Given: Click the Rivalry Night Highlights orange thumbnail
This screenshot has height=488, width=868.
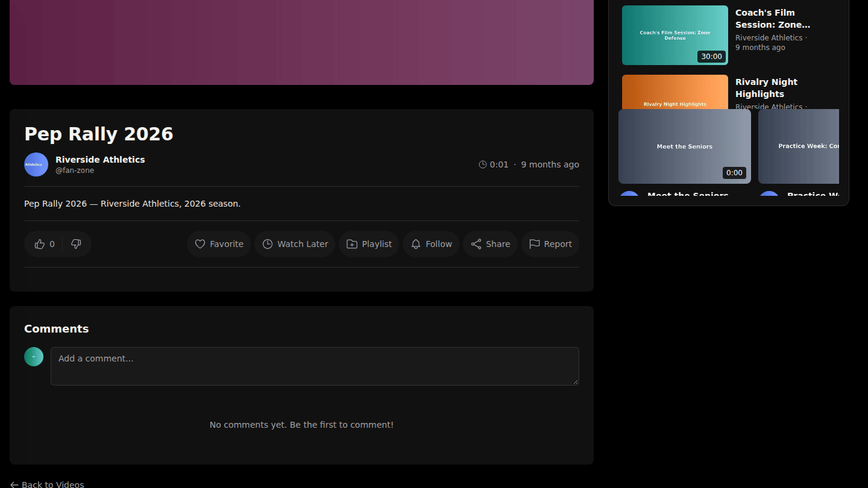Looking at the screenshot, I should point(675,92).
